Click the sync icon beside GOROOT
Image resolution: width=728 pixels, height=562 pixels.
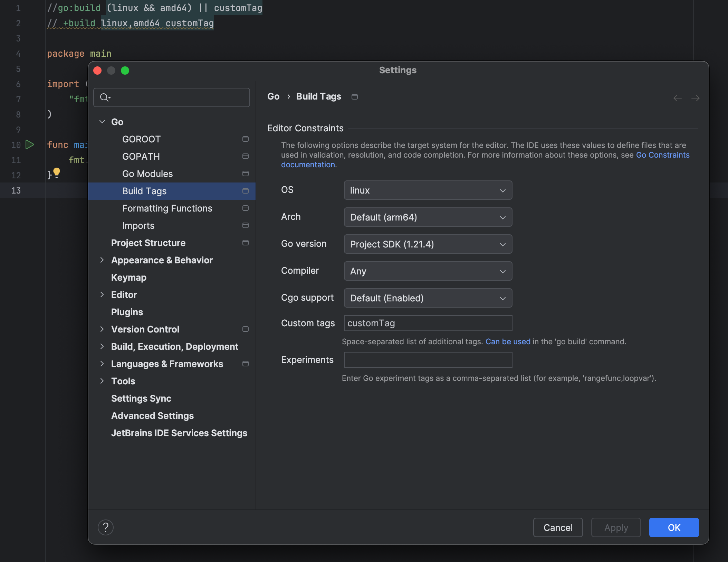click(x=245, y=139)
